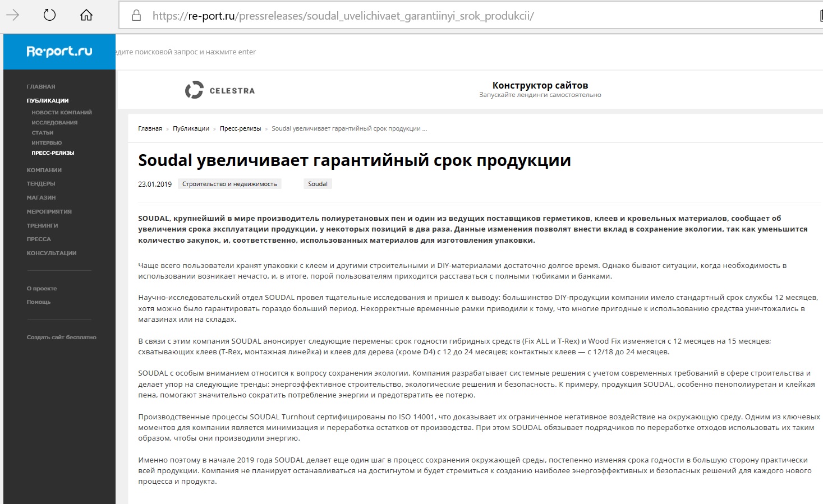Image resolution: width=823 pixels, height=504 pixels.
Task: Open the Re-port.ru logo
Action: point(59,52)
